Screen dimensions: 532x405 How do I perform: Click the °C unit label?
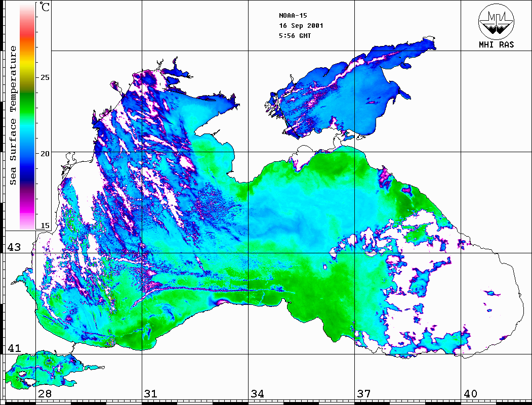[x=45, y=7]
